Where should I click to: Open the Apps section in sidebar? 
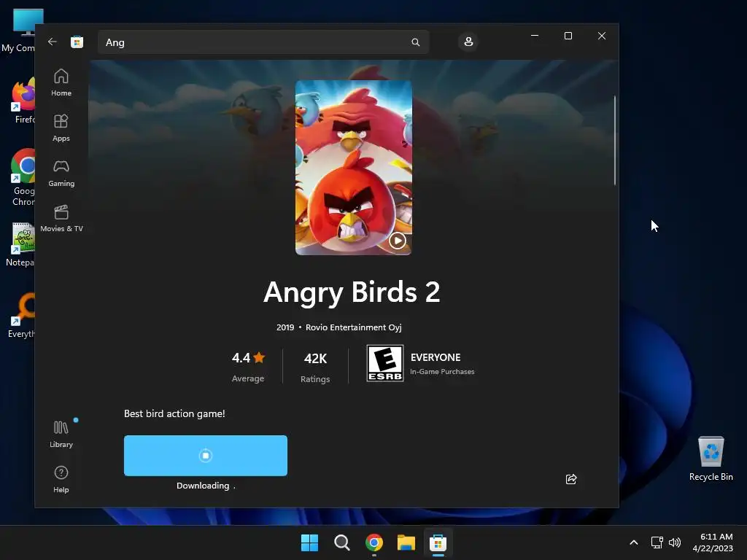tap(61, 128)
